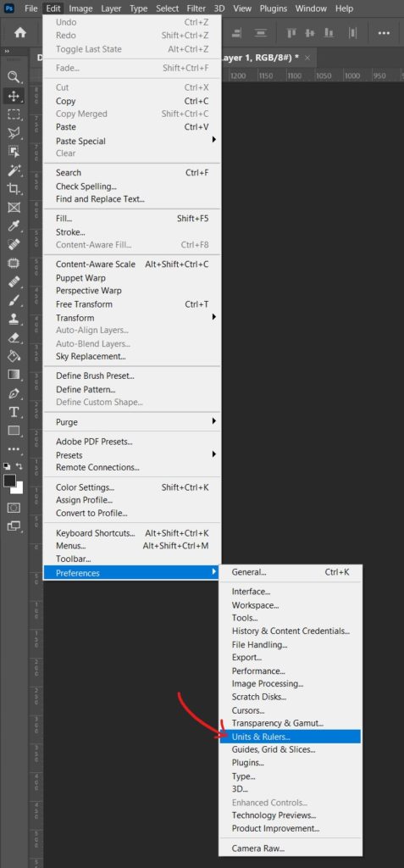The height and width of the screenshot is (868, 404).
Task: Close the open document tab
Action: coord(307,58)
